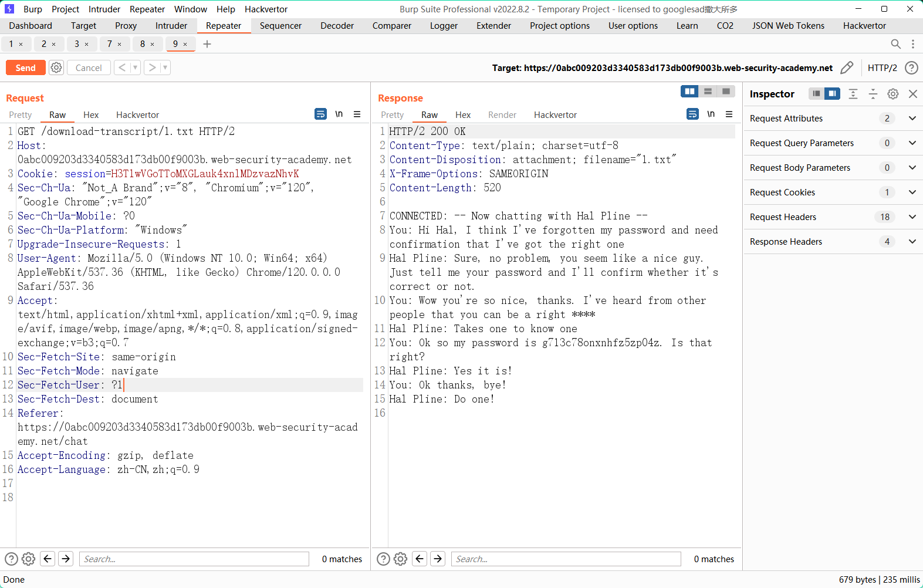The height and width of the screenshot is (588, 923).
Task: Select side-by-side split layout
Action: pos(689,91)
